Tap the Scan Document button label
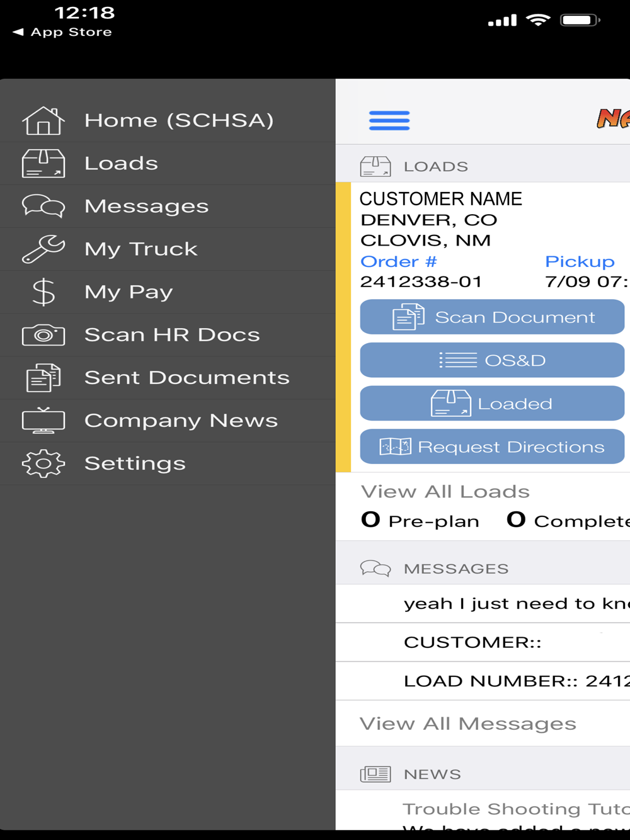 point(515,317)
